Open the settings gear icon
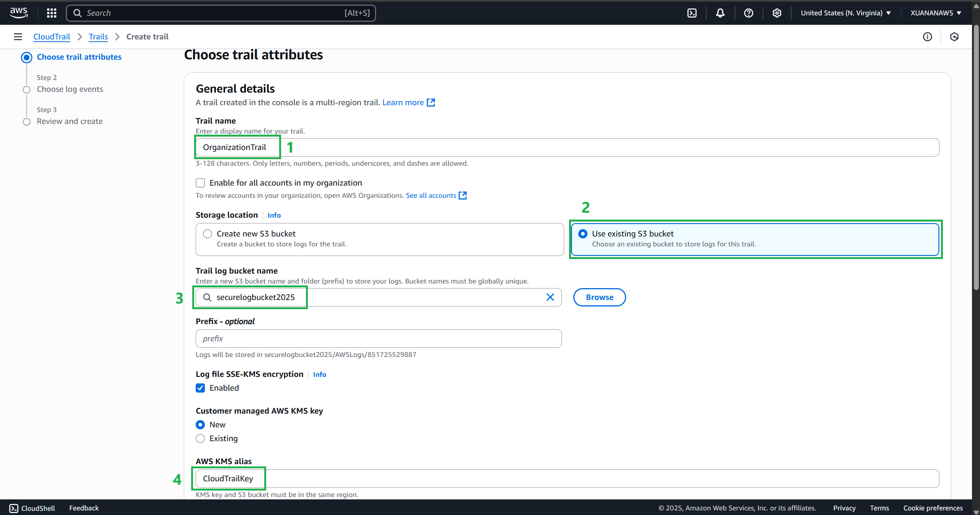The image size is (980, 515). (777, 13)
